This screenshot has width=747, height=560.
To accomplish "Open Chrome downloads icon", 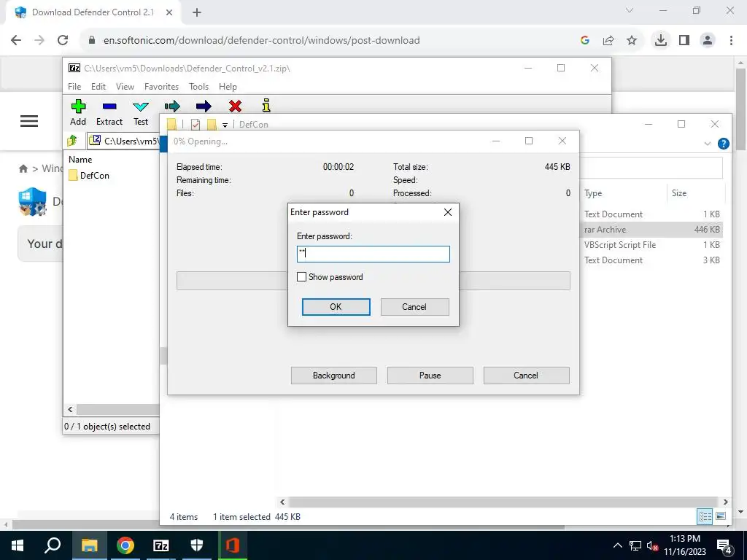I will click(660, 40).
